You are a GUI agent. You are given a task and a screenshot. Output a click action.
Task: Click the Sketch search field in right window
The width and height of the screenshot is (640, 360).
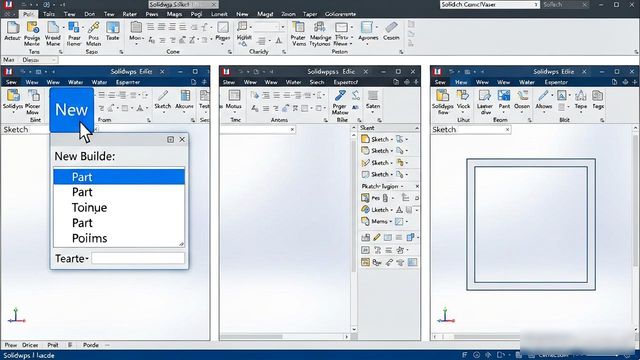(x=471, y=129)
